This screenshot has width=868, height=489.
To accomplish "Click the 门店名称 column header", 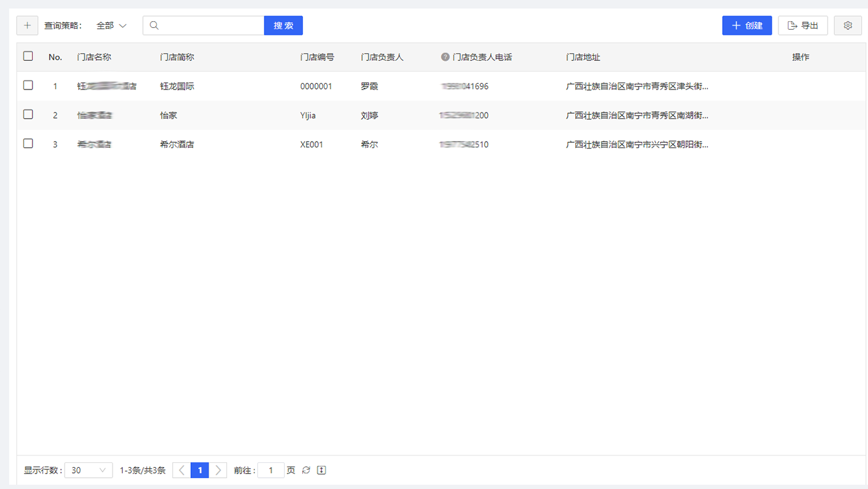I will click(x=94, y=57).
